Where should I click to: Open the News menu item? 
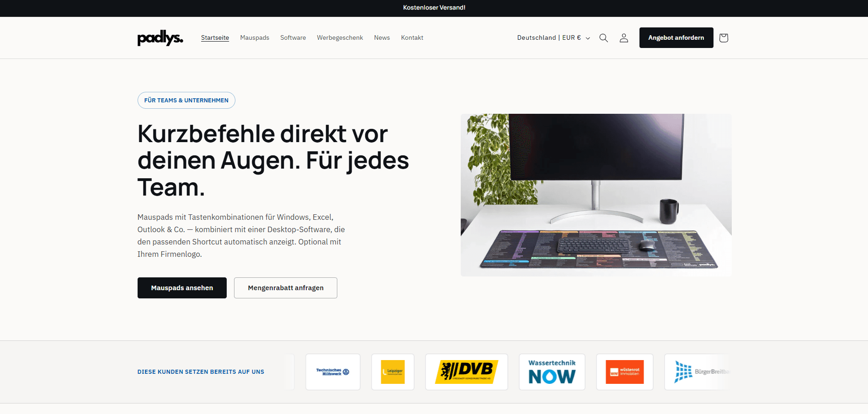coord(382,38)
